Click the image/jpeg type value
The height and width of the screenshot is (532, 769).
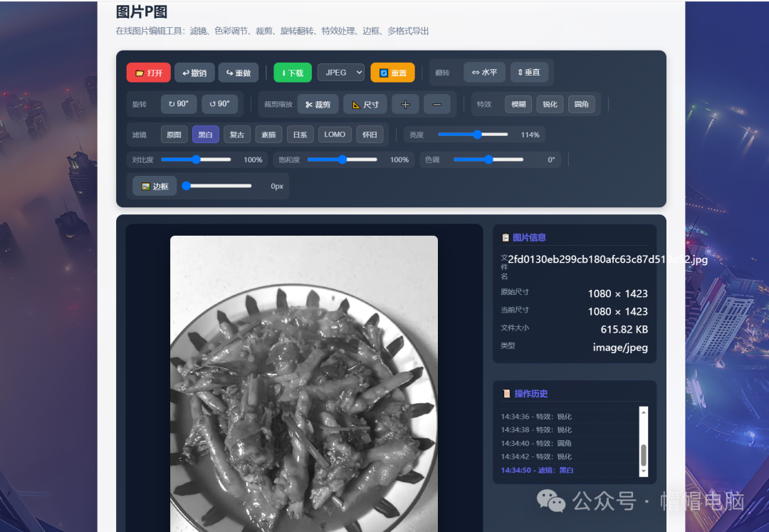click(620, 347)
